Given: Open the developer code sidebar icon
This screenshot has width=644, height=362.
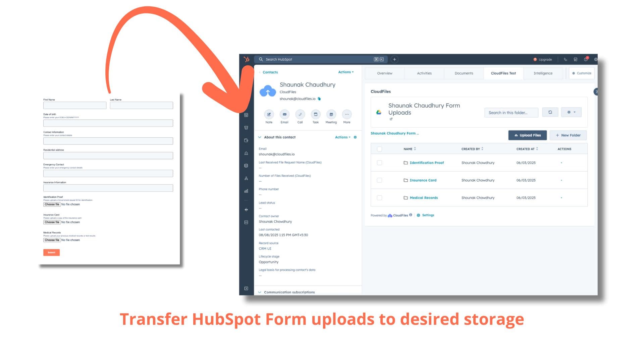Looking at the screenshot, I should point(246,222).
